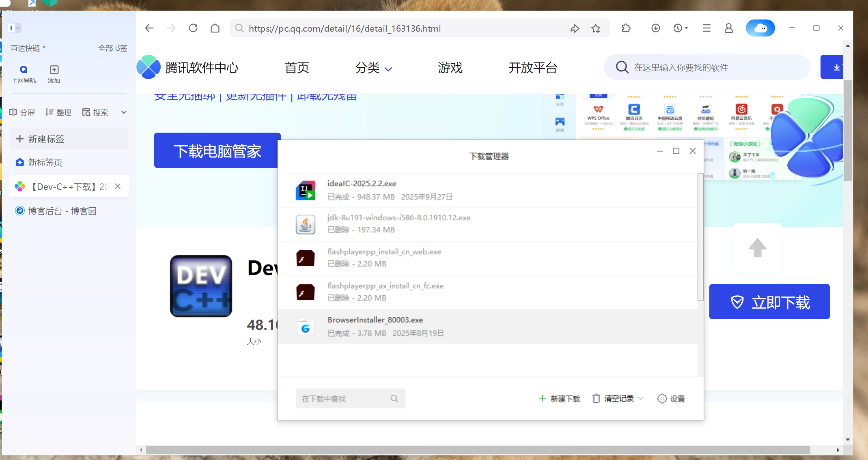Open the extensions puzzle icon
Image resolution: width=868 pixels, height=460 pixels.
[x=626, y=28]
